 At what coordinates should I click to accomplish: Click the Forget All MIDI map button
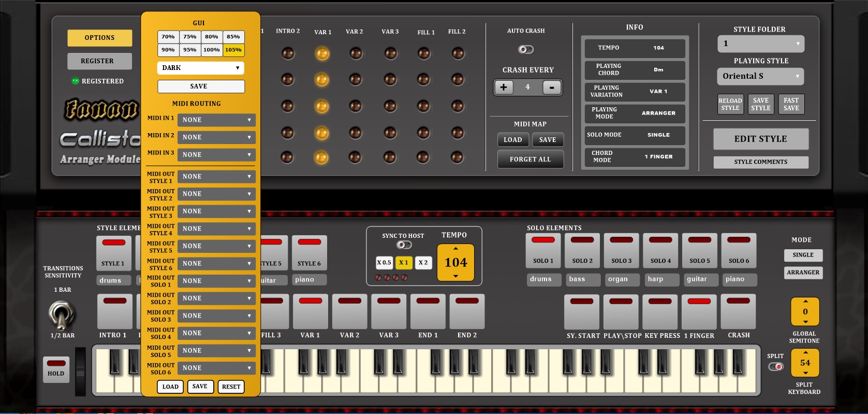[x=530, y=160]
